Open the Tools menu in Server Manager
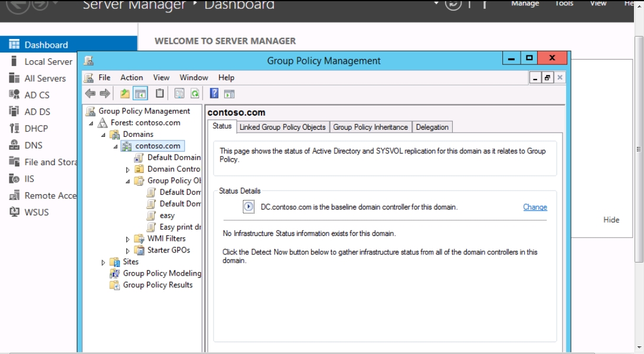The height and width of the screenshot is (354, 644). pyautogui.click(x=564, y=4)
